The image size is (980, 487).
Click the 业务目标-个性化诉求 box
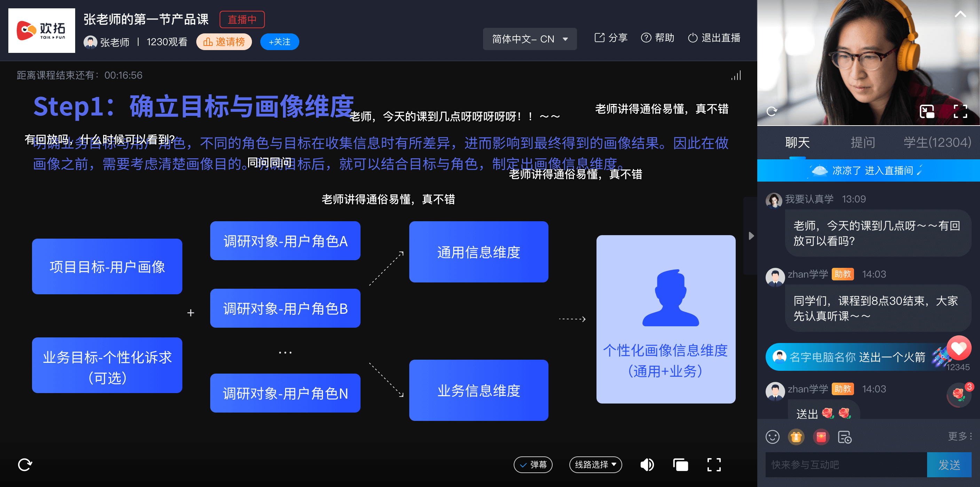(x=107, y=365)
